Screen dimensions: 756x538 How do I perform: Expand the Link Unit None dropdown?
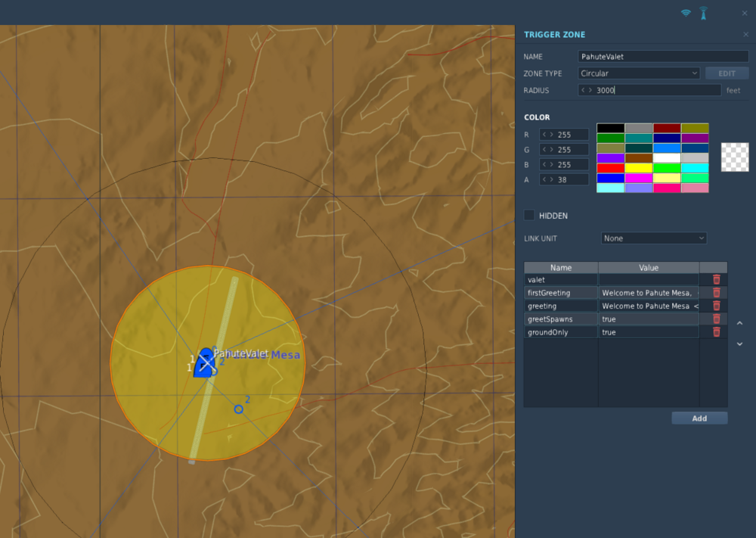point(654,238)
